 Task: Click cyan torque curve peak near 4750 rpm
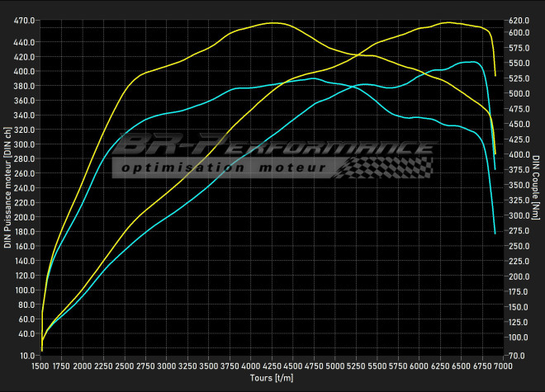click(313, 78)
